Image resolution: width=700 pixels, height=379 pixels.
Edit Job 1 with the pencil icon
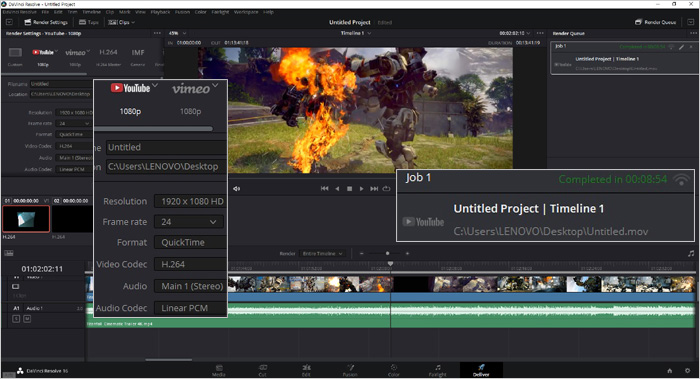click(x=682, y=46)
